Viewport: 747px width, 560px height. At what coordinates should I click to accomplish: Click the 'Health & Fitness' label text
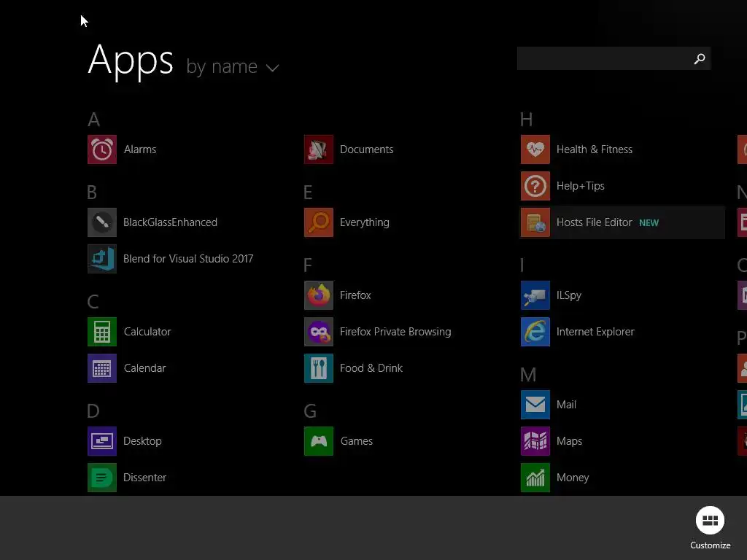[x=595, y=149]
